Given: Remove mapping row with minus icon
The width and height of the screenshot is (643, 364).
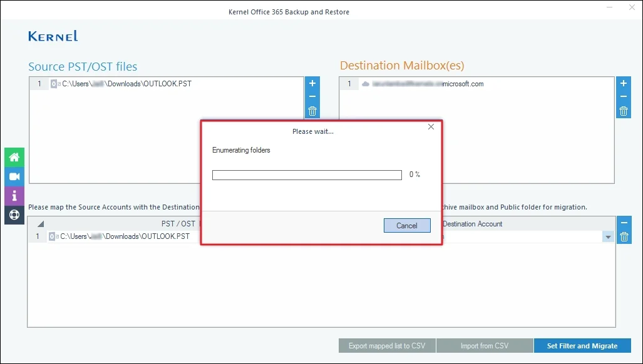Looking at the screenshot, I should [624, 223].
